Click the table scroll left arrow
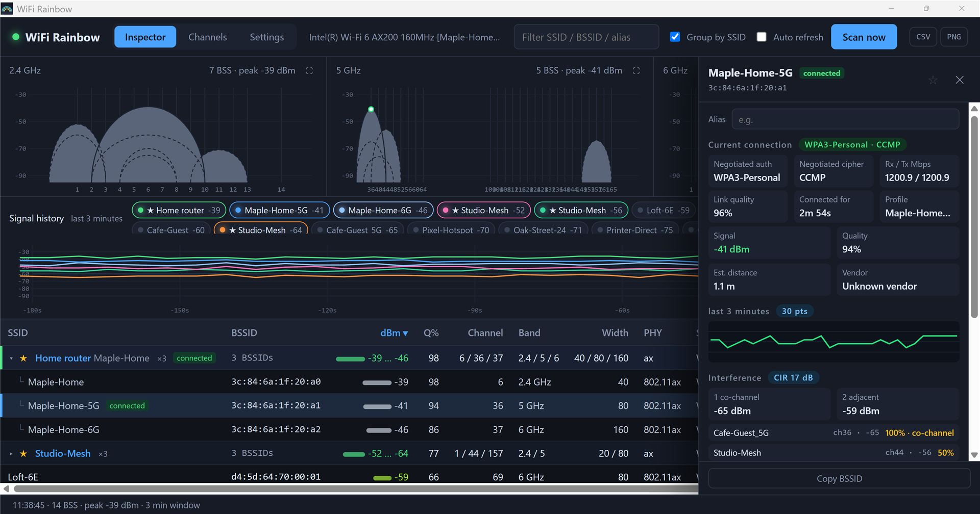Viewport: 980px width, 514px height. [6, 489]
